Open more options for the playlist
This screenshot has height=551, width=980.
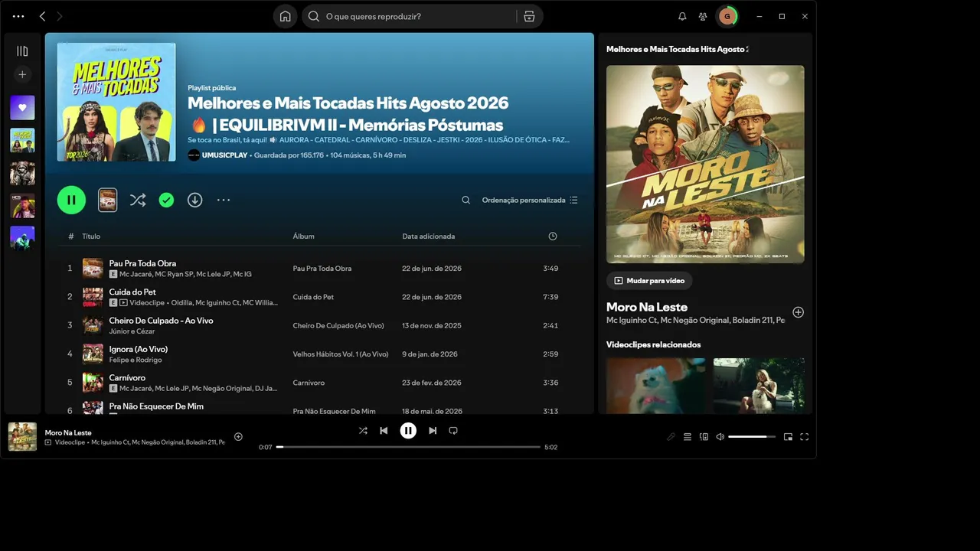(224, 200)
